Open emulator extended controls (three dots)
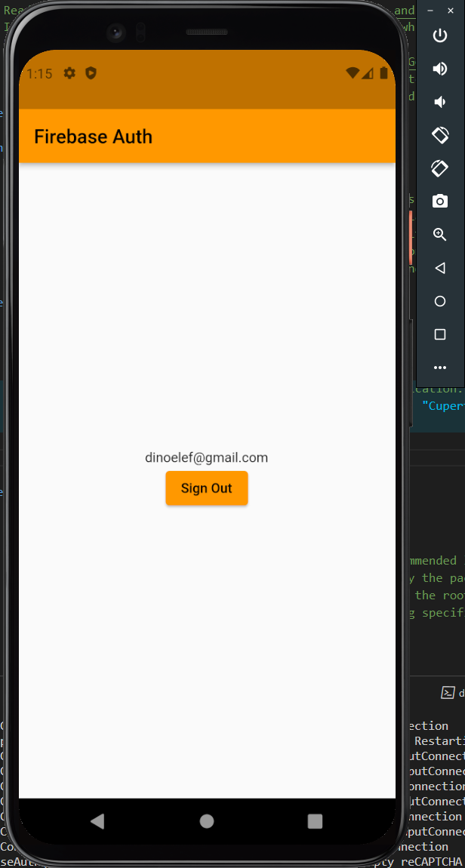Screen dimensions: 465x868 pyautogui.click(x=439, y=368)
